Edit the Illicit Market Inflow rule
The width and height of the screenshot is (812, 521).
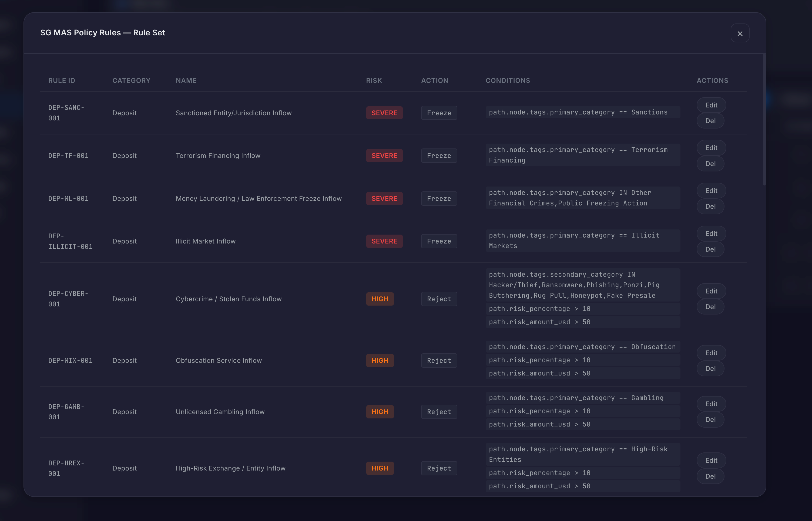pyautogui.click(x=711, y=234)
